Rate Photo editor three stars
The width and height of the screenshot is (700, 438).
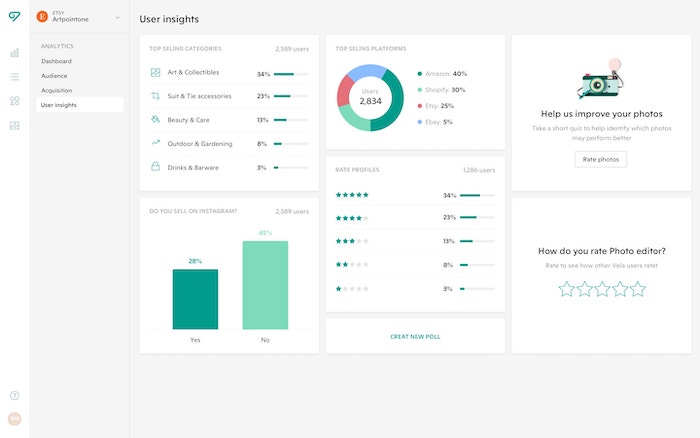602,289
